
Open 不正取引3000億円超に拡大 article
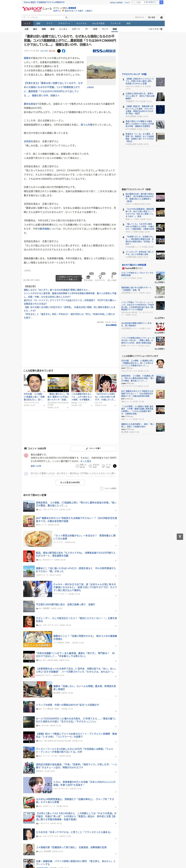[x=65, y=605]
